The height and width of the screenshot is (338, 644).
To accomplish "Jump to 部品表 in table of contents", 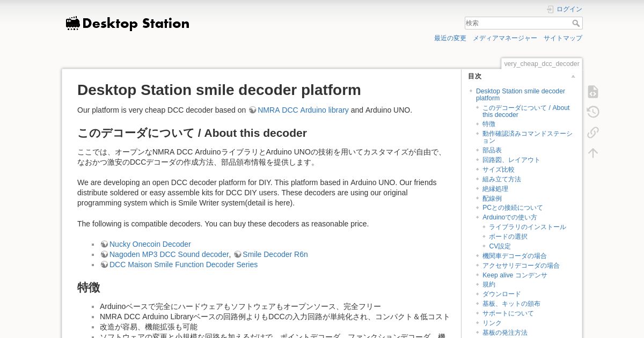I will click(x=492, y=150).
